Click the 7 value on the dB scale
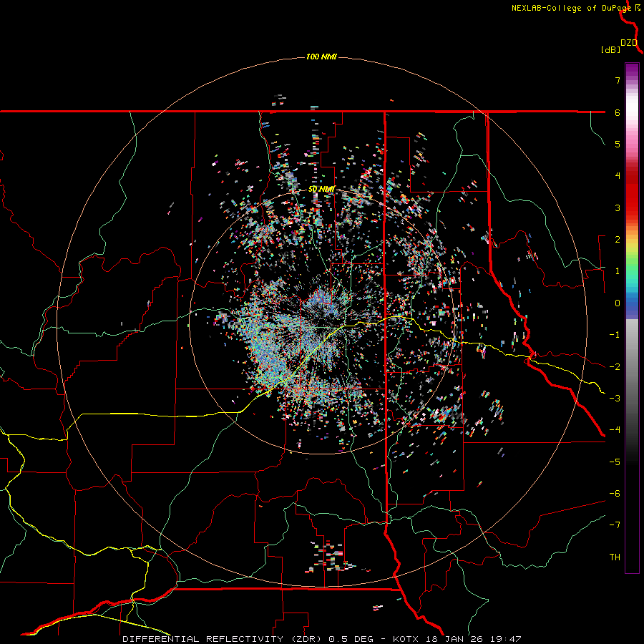This screenshot has height=644, width=644. (x=618, y=80)
